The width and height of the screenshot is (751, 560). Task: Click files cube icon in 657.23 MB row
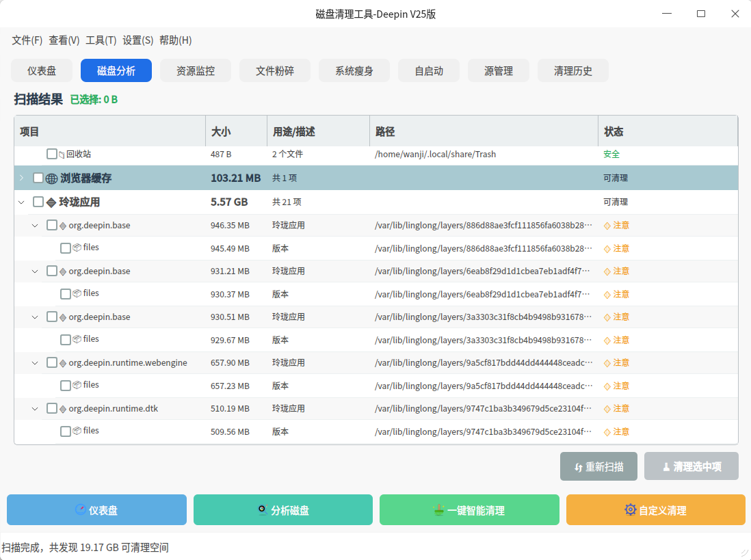pyautogui.click(x=77, y=385)
